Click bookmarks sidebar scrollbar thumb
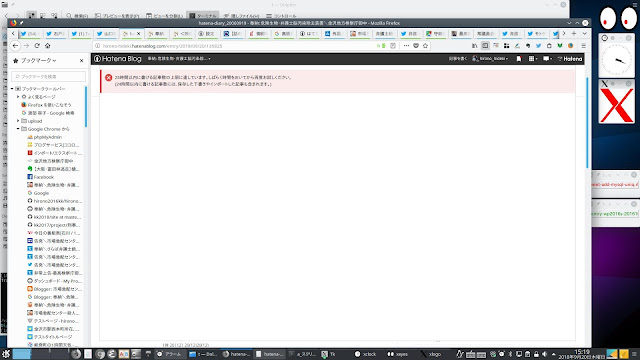 86,106
